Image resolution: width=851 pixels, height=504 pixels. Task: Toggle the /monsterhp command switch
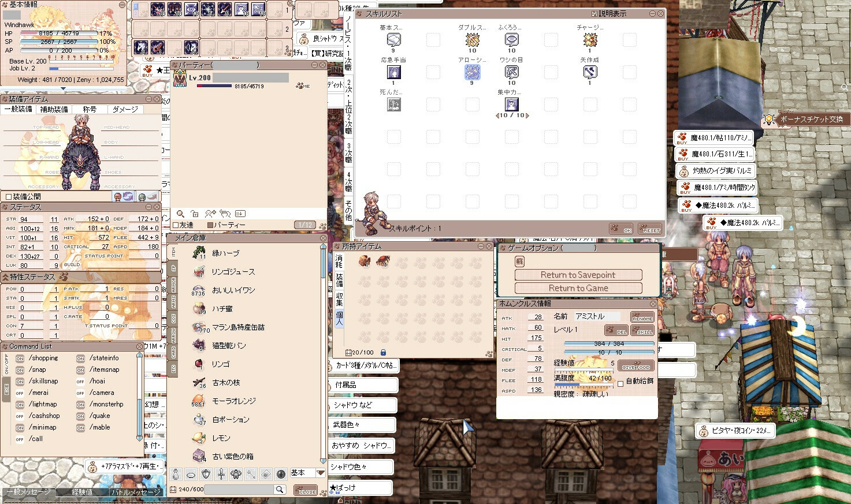pos(80,405)
